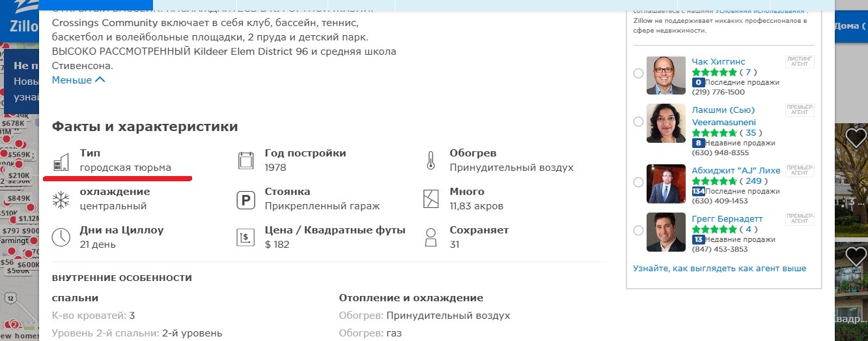This screenshot has height=341, width=868.
Task: Choose the Абхиджит "AJ" Лихе radio button
Action: (x=638, y=183)
